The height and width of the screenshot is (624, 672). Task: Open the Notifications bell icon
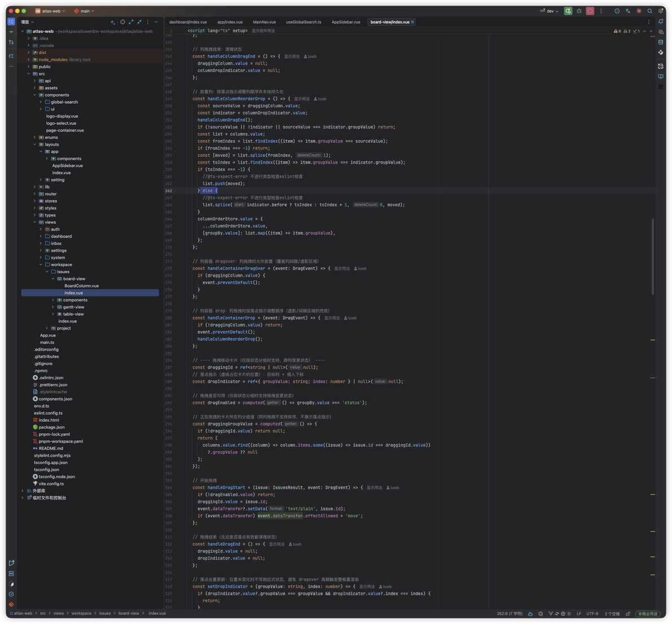click(661, 22)
